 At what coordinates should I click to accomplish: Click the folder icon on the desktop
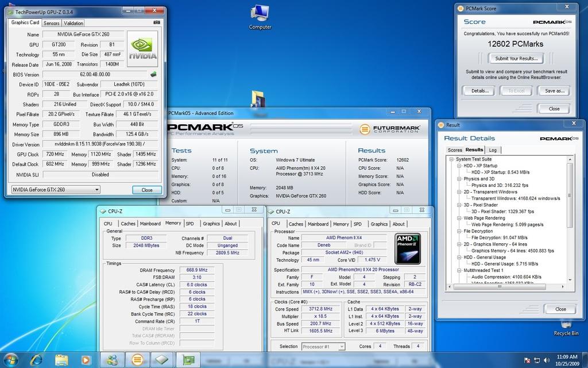point(258,99)
